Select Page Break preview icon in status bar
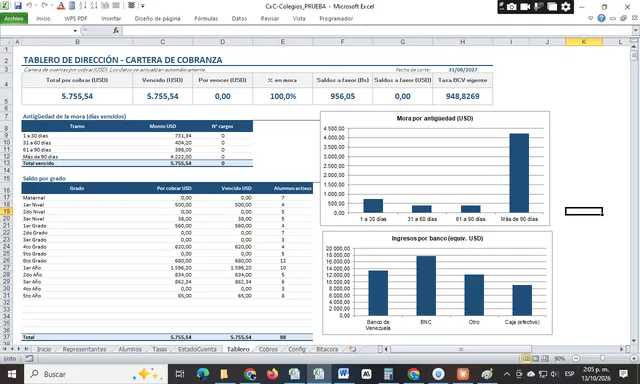 [x=545, y=358]
